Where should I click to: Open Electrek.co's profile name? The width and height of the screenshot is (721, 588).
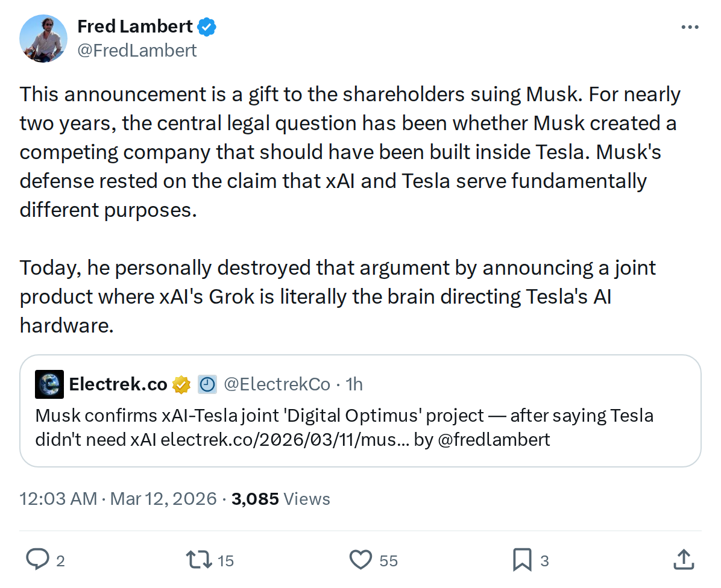(118, 384)
